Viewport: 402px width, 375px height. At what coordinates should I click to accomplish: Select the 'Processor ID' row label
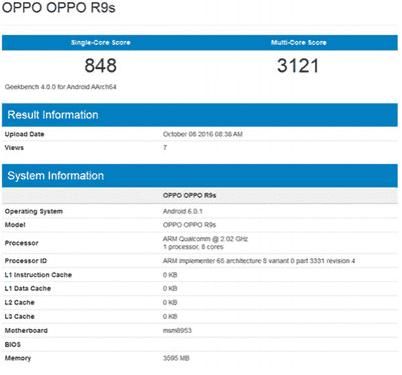tap(26, 261)
